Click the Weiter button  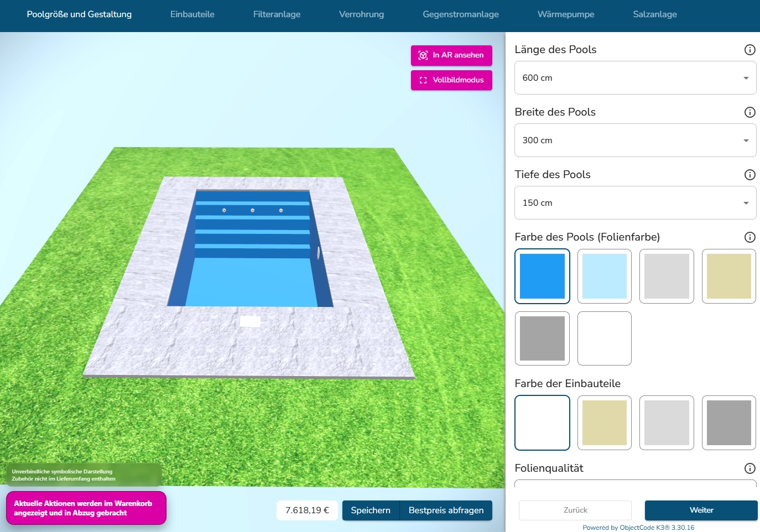point(701,510)
